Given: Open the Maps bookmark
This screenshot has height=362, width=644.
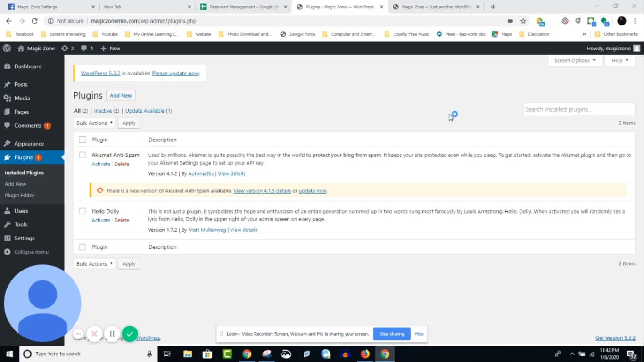Looking at the screenshot, I should click(502, 34).
